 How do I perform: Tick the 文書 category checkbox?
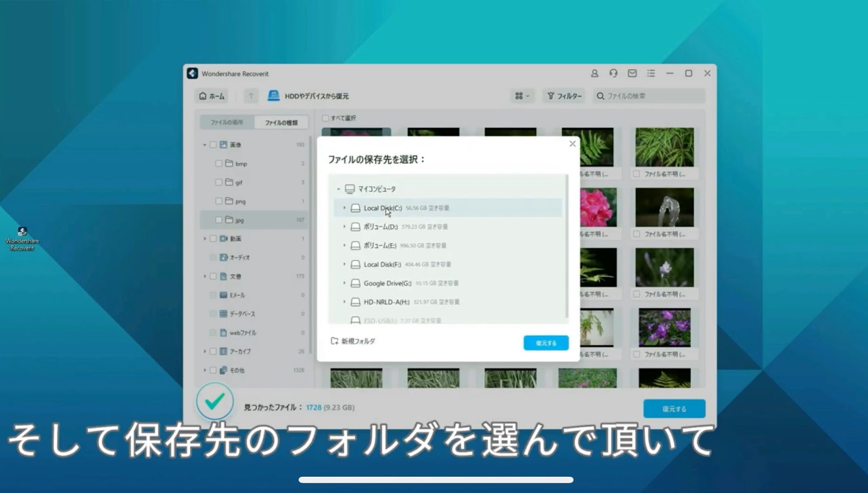pos(213,276)
